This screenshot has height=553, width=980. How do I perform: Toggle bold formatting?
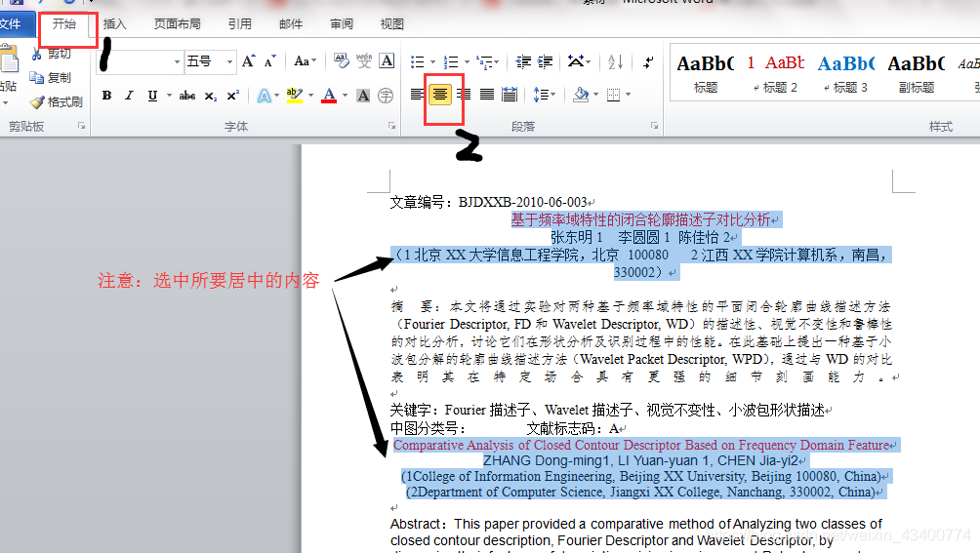point(106,96)
